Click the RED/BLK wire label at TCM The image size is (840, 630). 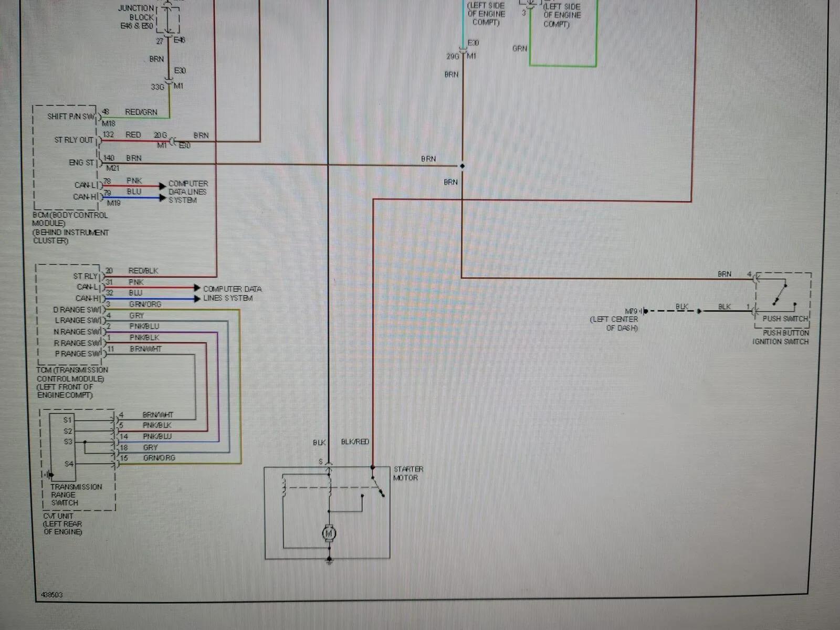(x=143, y=271)
